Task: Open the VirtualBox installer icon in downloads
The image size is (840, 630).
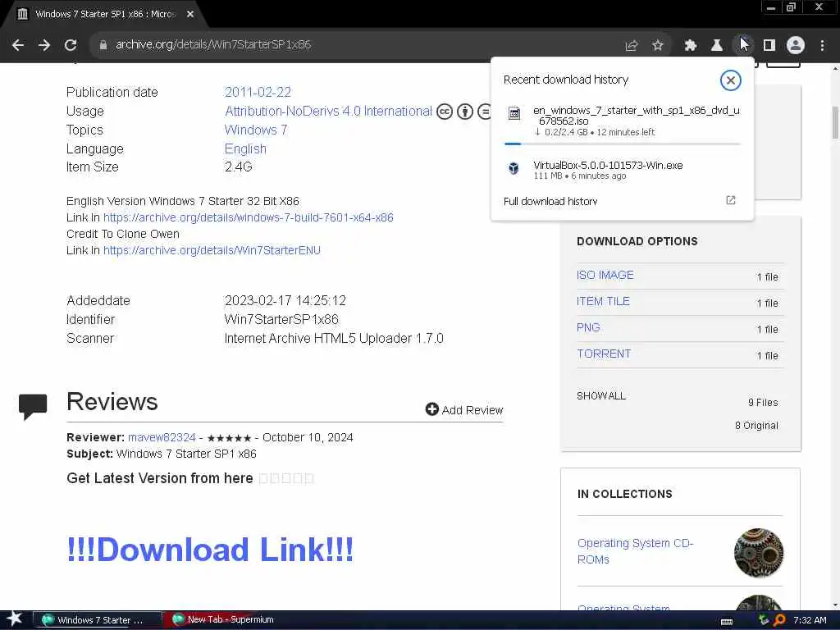Action: pos(514,168)
